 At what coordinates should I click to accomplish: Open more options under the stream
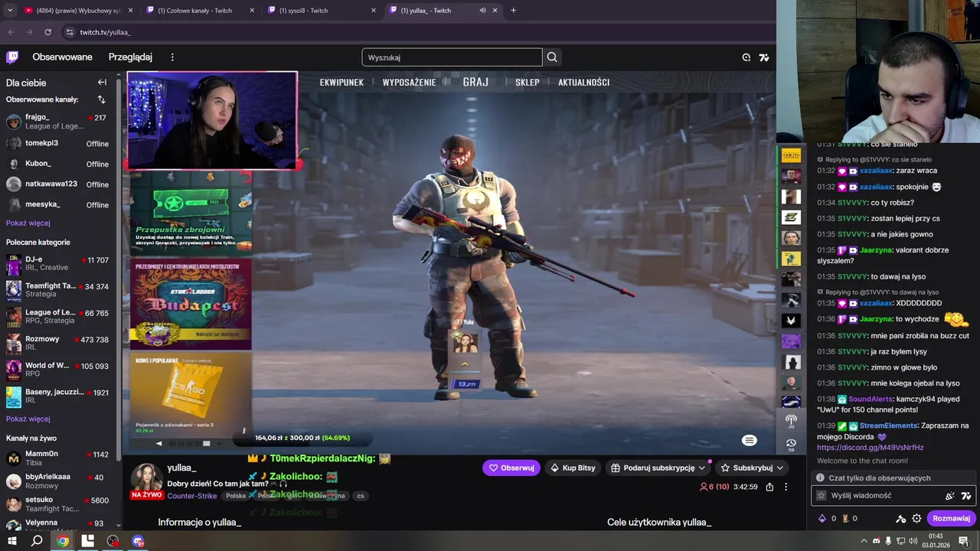tap(786, 487)
